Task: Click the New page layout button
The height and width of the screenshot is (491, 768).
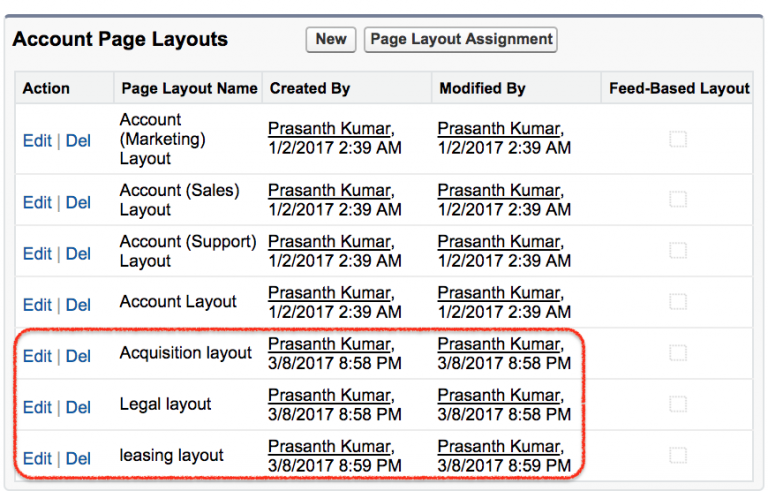Action: pos(331,39)
